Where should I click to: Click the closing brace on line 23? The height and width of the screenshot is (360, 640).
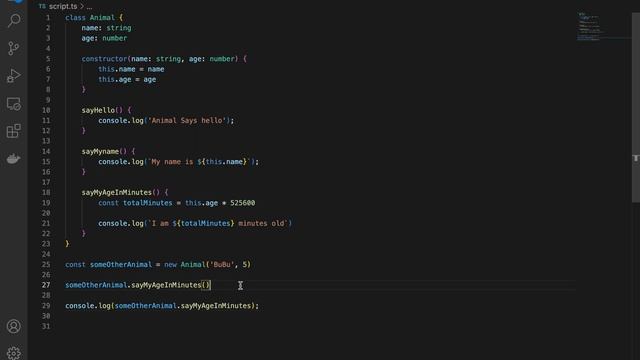[67, 244]
